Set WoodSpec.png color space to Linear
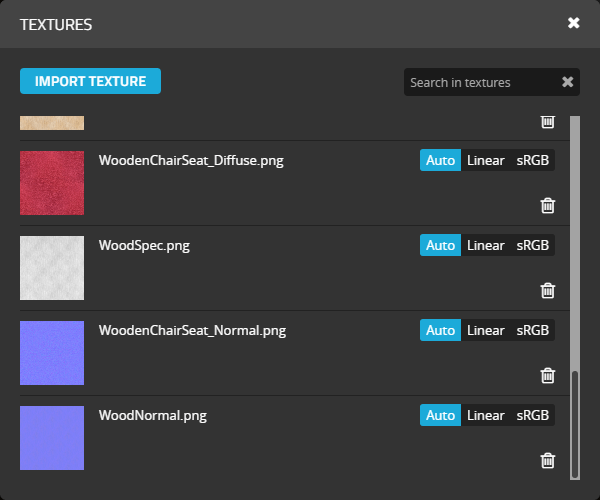The width and height of the screenshot is (600, 500). point(486,246)
